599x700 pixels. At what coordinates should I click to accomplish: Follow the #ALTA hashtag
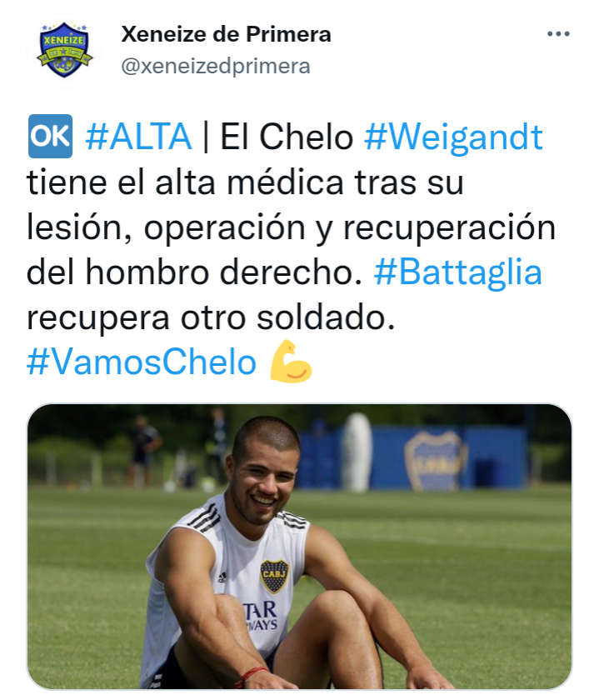138,137
